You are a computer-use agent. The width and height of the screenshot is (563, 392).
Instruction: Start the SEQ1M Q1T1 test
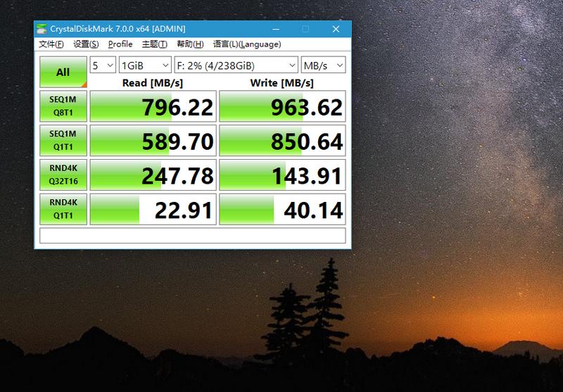point(63,140)
